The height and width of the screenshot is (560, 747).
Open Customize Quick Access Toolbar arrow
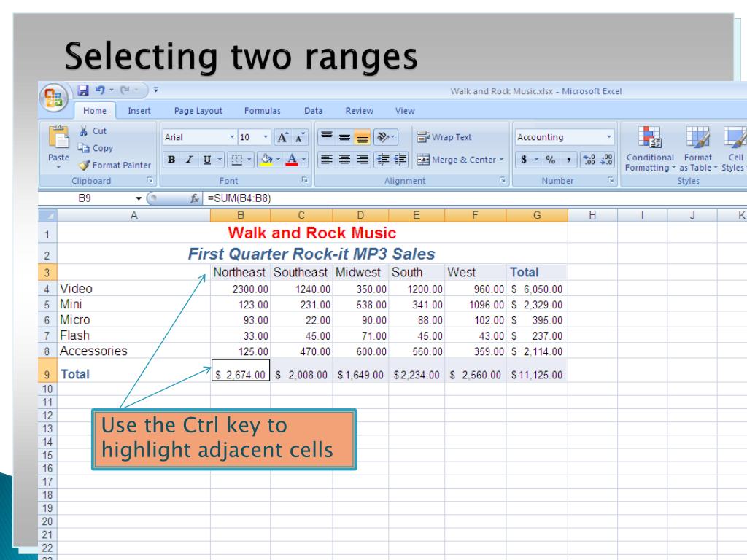(x=156, y=90)
